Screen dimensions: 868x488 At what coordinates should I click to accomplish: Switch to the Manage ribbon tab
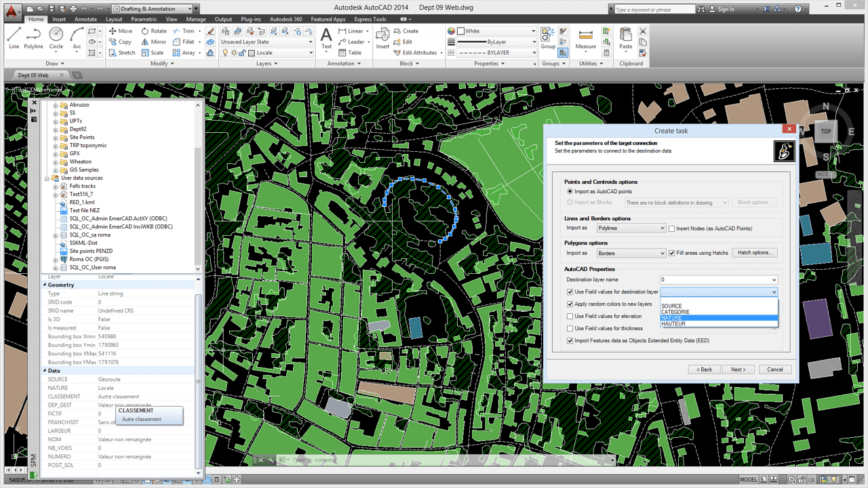(x=196, y=19)
